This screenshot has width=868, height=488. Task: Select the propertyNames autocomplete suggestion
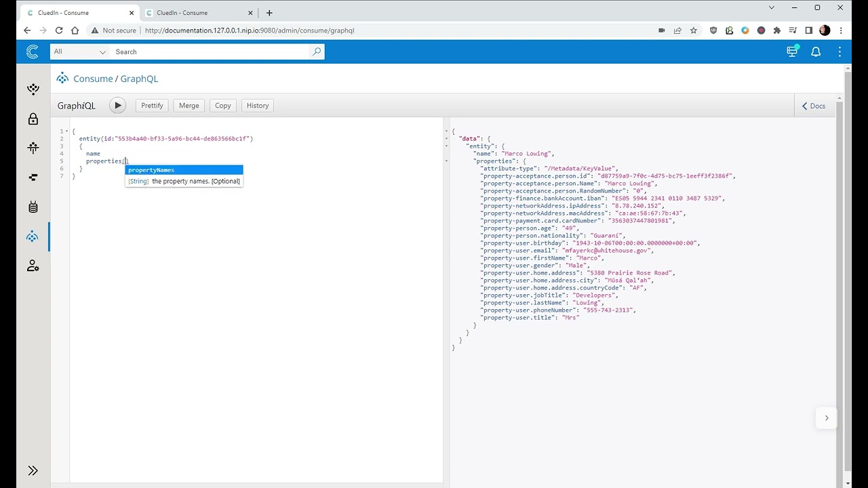pos(184,170)
